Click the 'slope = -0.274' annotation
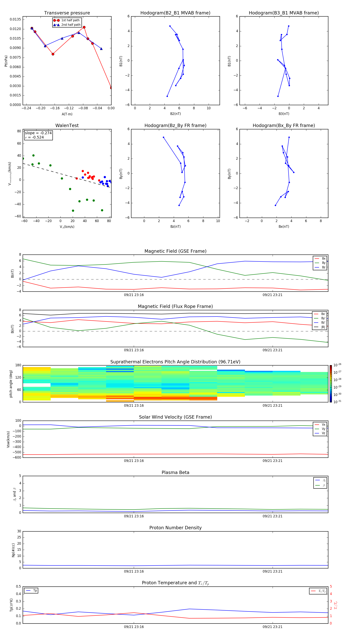Image resolution: width=351 pixels, height=644 pixels. point(38,133)
